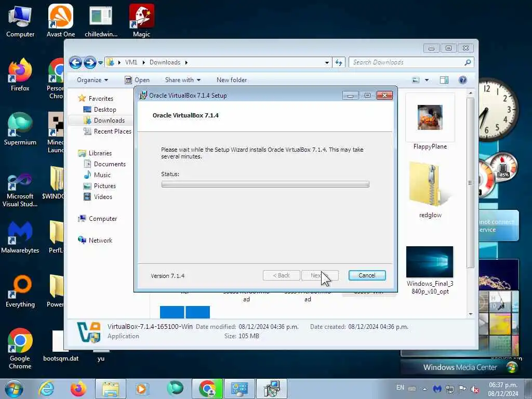532x399 pixels.
Task: Open the view options dropdown arrow
Action: (427, 80)
